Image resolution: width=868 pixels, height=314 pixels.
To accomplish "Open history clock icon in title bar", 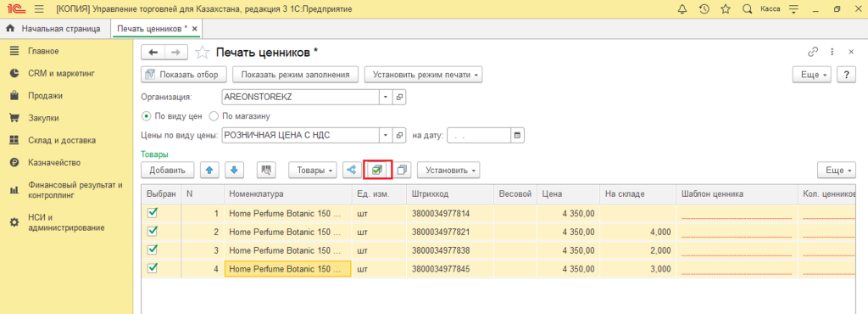I will (704, 9).
